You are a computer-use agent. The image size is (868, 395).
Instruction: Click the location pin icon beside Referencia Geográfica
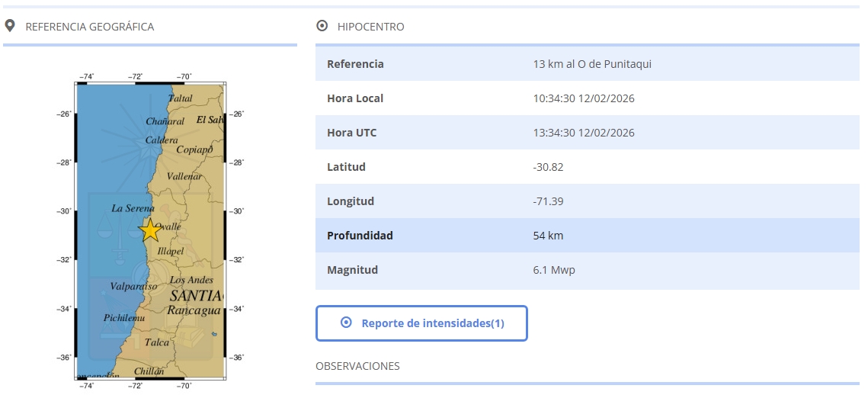pyautogui.click(x=10, y=26)
